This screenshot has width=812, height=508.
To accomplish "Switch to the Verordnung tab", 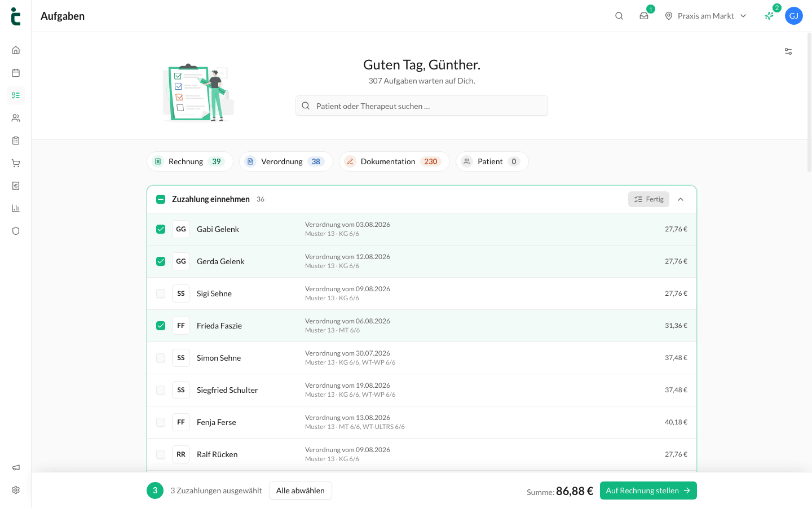I will point(286,161).
